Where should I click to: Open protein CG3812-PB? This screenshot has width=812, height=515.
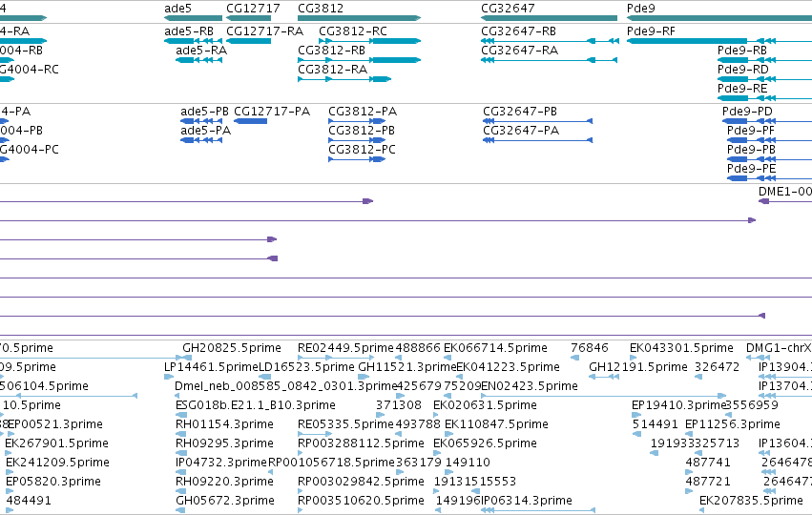(x=362, y=131)
